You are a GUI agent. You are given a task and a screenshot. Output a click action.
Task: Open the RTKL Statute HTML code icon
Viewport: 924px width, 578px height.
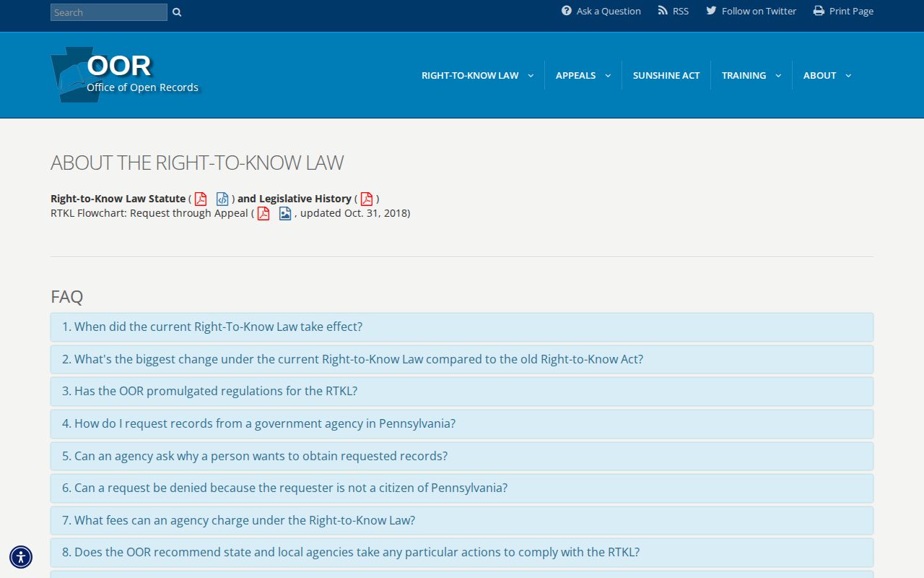(x=222, y=199)
